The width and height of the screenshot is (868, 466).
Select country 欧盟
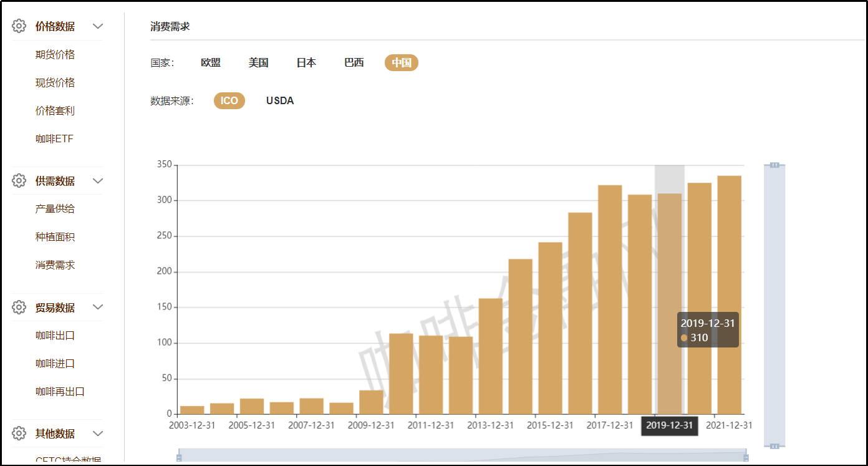[x=211, y=62]
